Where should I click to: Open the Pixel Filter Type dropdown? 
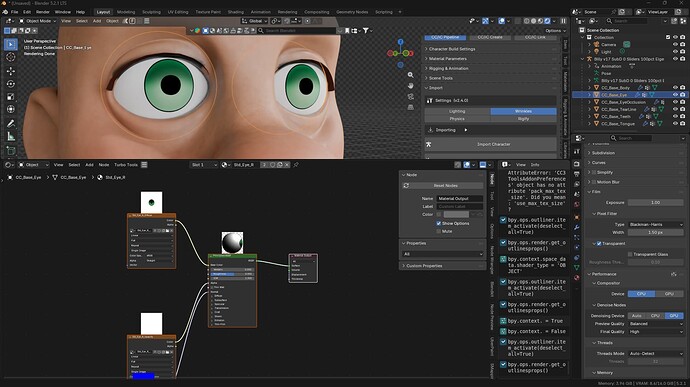tap(656, 225)
